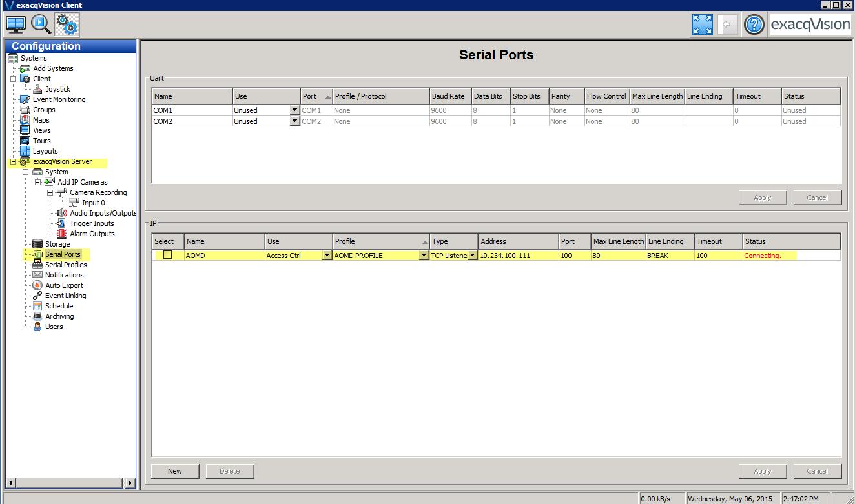This screenshot has width=855, height=504.
Task: Collapse the Client tree node
Action: click(13, 79)
